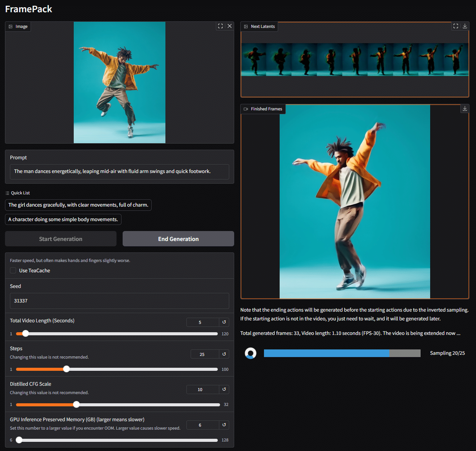The image size is (476, 451).
Task: Click inside the Seed input field
Action: tap(120, 301)
